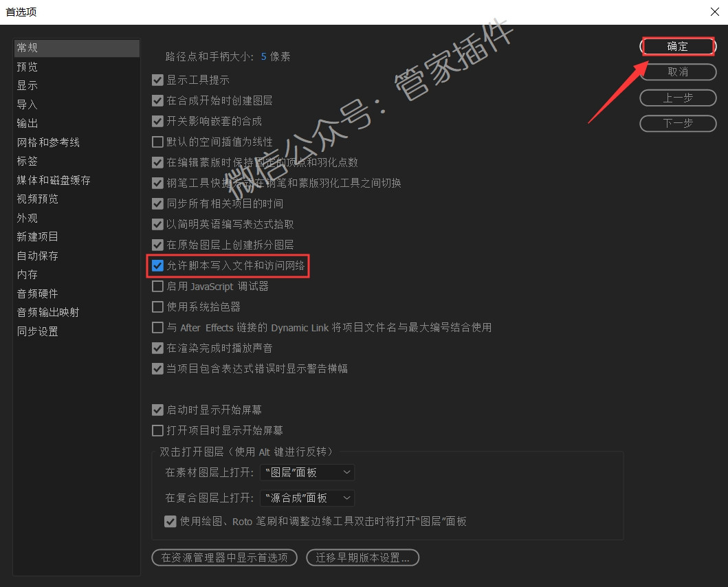Click the 确定 button
Viewport: 728px width, 587px height.
tap(678, 47)
